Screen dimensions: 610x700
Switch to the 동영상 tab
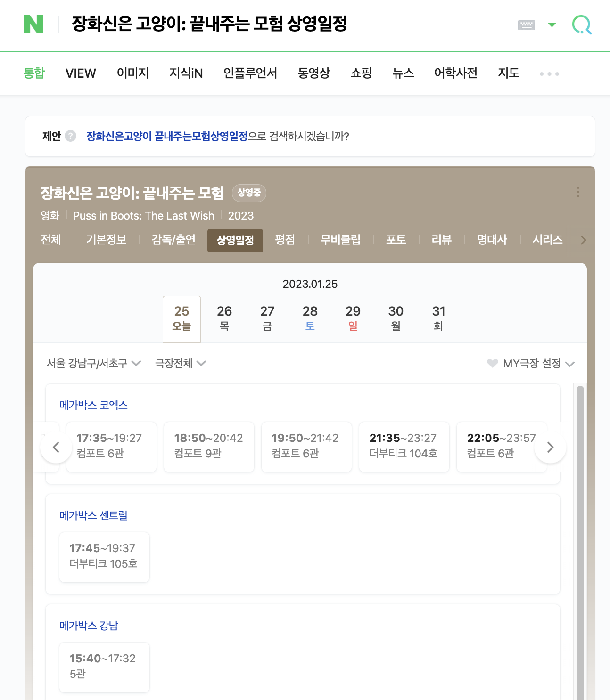coord(314,73)
